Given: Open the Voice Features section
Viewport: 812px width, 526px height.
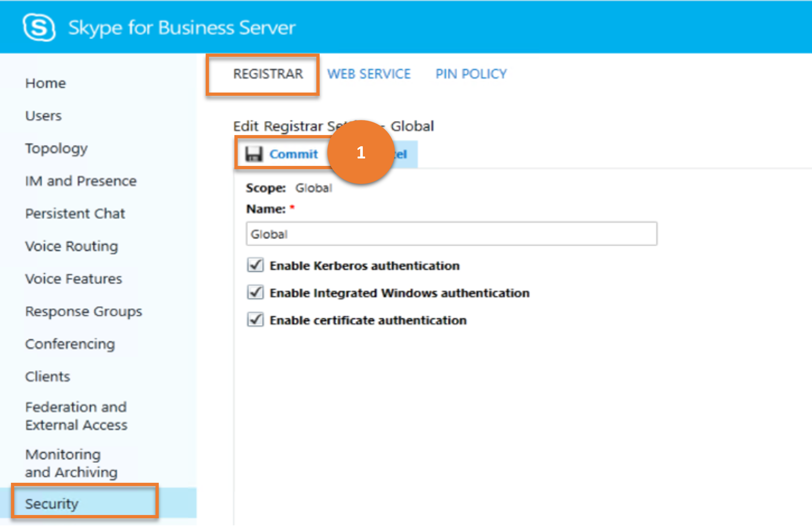Looking at the screenshot, I should 73,279.
